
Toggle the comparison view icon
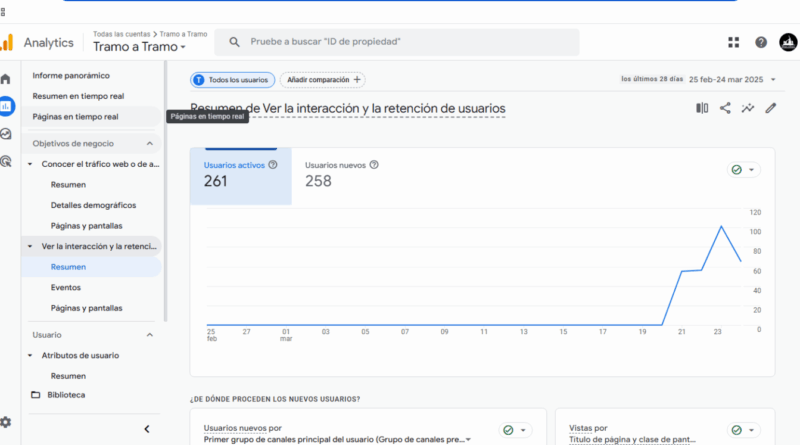click(x=702, y=108)
